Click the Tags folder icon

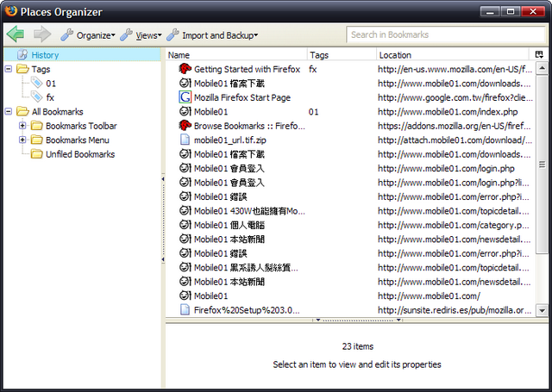[23, 69]
